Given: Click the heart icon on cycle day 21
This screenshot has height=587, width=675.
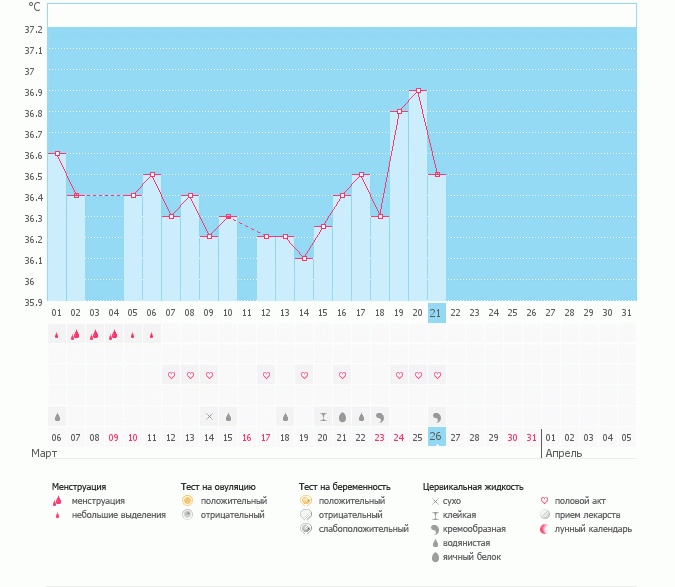Looking at the screenshot, I should pos(437,375).
